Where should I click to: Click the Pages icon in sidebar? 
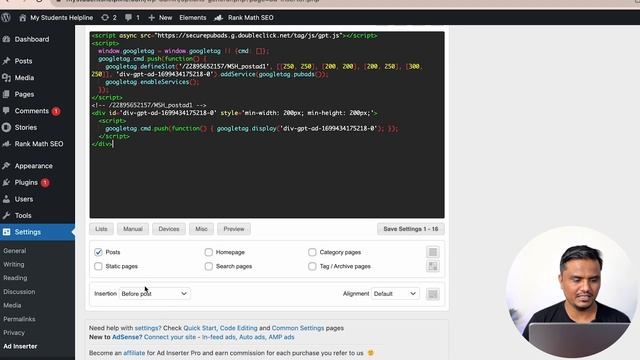(x=6, y=94)
